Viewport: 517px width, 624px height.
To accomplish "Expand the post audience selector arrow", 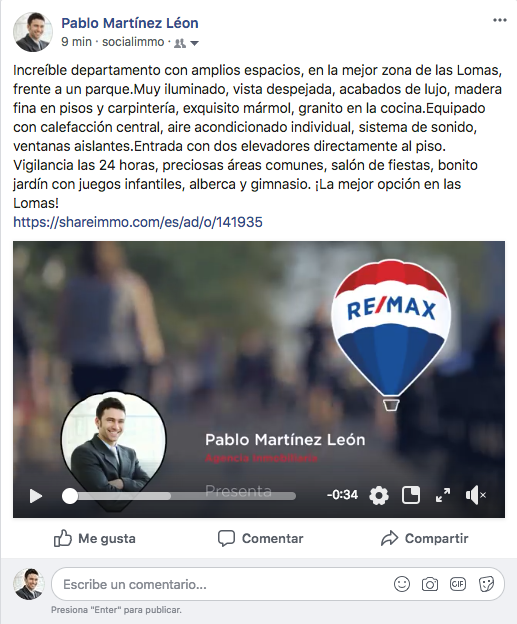I will [x=194, y=43].
